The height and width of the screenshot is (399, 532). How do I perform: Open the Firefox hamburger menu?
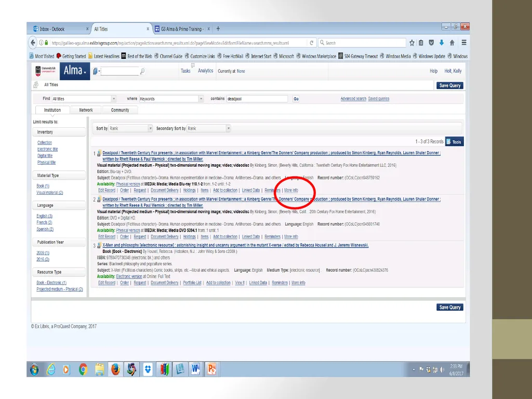(464, 43)
